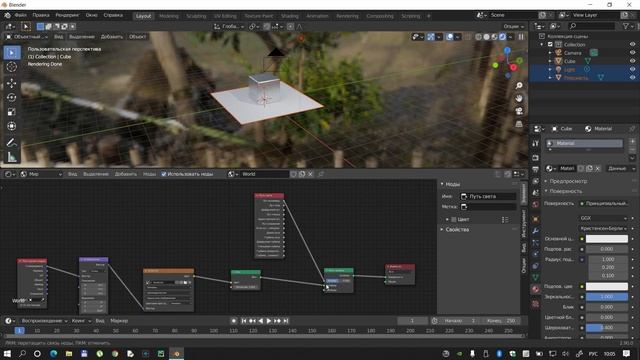The image size is (640, 360).
Task: Hide the Cube in outliner
Action: coord(632,61)
